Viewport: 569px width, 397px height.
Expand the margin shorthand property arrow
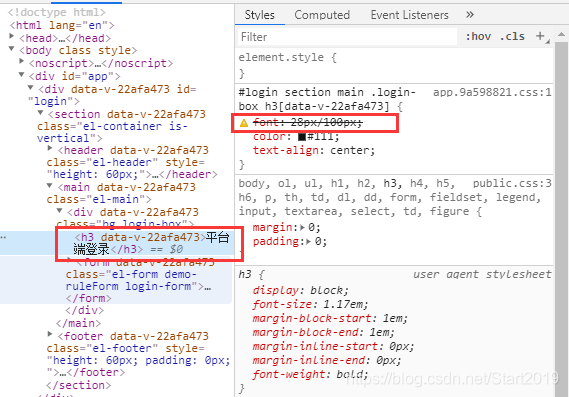[302, 228]
